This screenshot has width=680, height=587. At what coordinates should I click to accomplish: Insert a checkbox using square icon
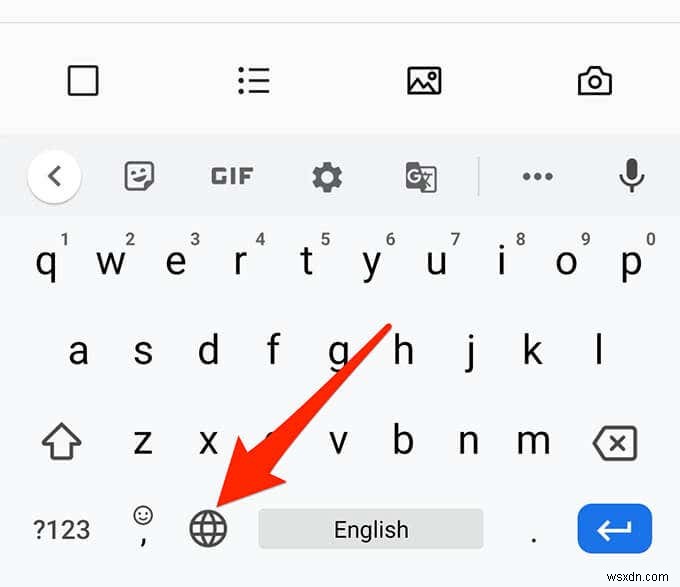[x=83, y=80]
